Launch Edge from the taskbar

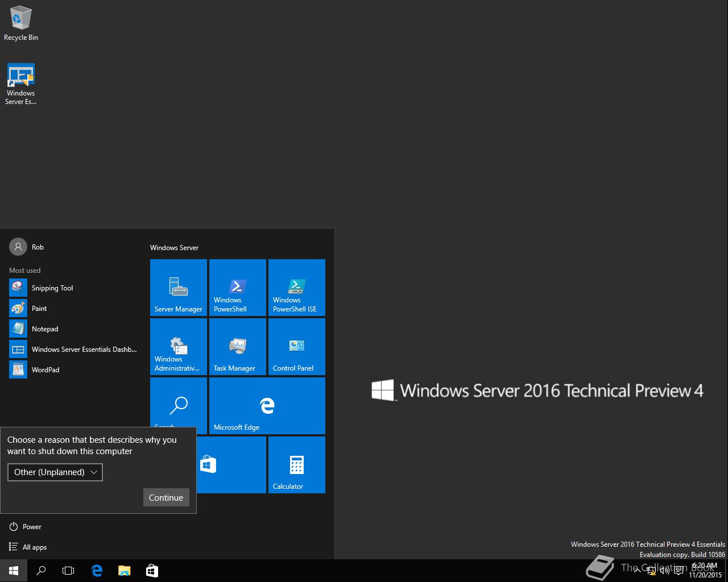click(97, 571)
